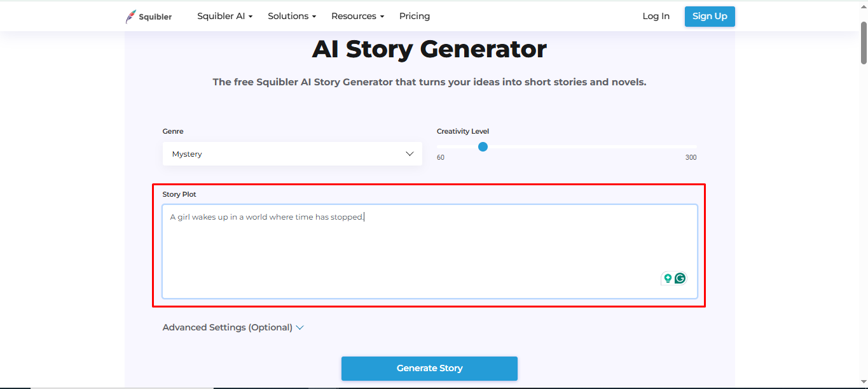Click the Generate Story button
868x389 pixels.
[429, 368]
